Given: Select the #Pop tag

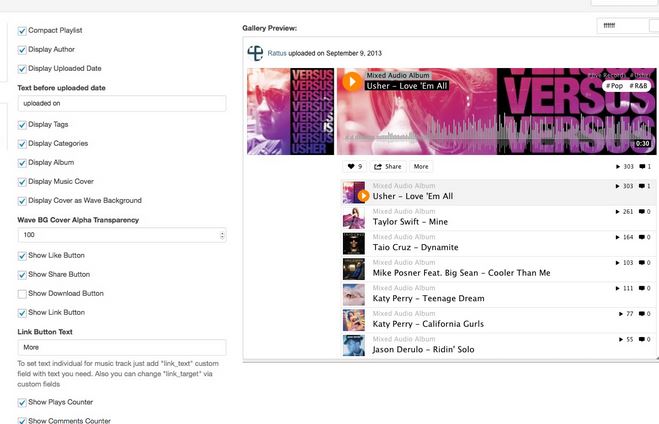Looking at the screenshot, I should point(614,86).
